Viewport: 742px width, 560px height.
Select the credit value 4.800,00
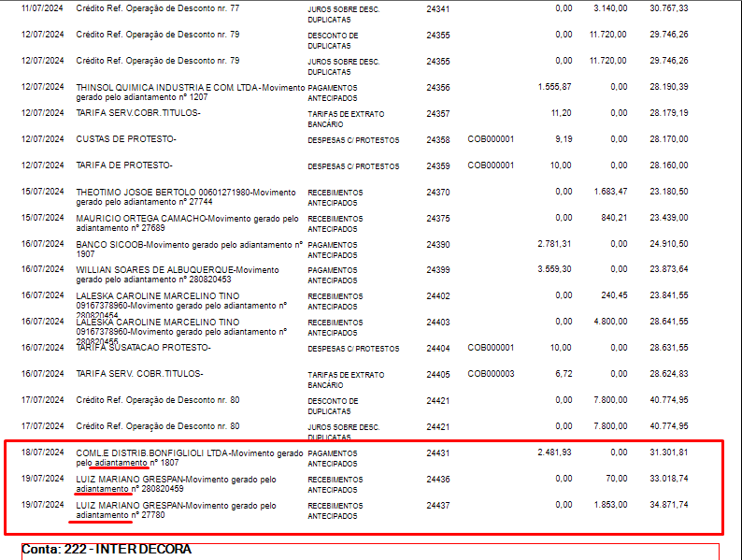610,322
